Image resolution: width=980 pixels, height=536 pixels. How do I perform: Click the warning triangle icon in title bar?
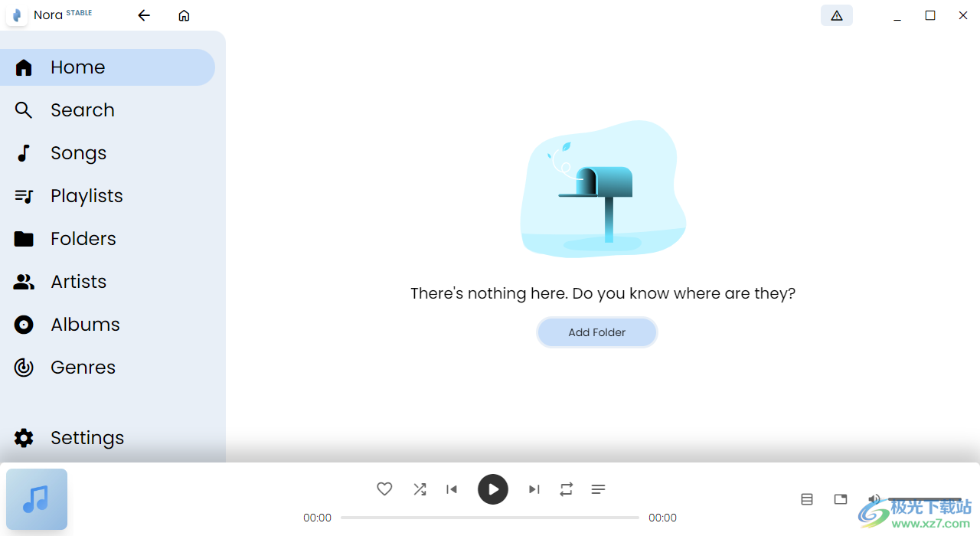pos(836,15)
